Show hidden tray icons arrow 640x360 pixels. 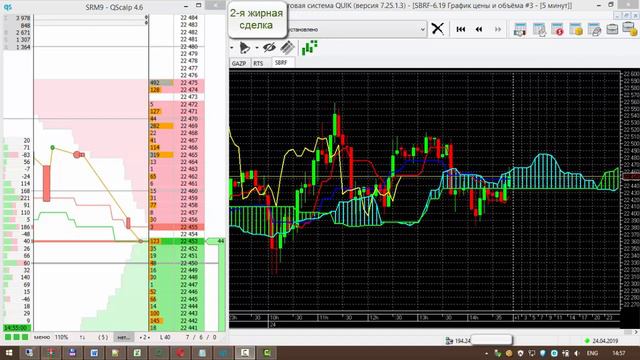486,353
